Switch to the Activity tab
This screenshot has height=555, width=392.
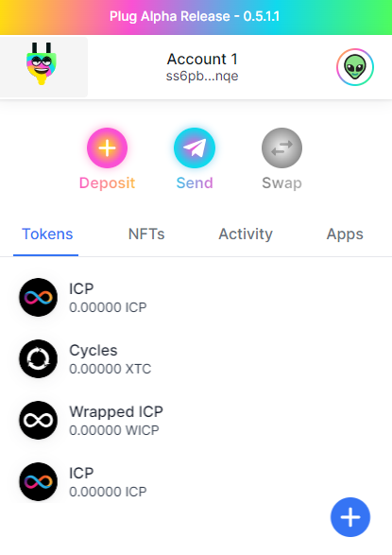pos(246,234)
